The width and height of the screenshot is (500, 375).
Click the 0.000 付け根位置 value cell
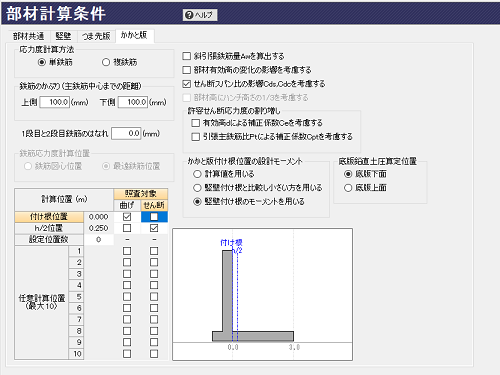point(99,217)
